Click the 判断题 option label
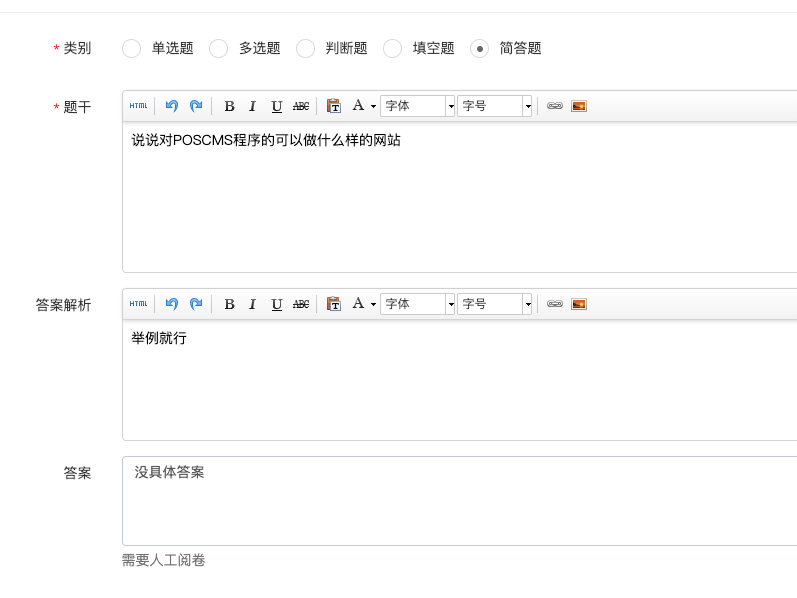 tap(347, 48)
